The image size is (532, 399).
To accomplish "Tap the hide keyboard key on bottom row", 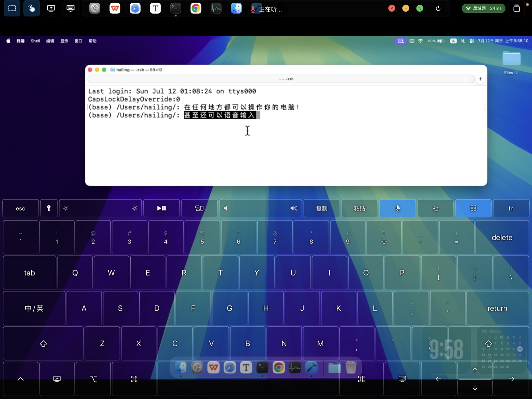I will pyautogui.click(x=402, y=379).
